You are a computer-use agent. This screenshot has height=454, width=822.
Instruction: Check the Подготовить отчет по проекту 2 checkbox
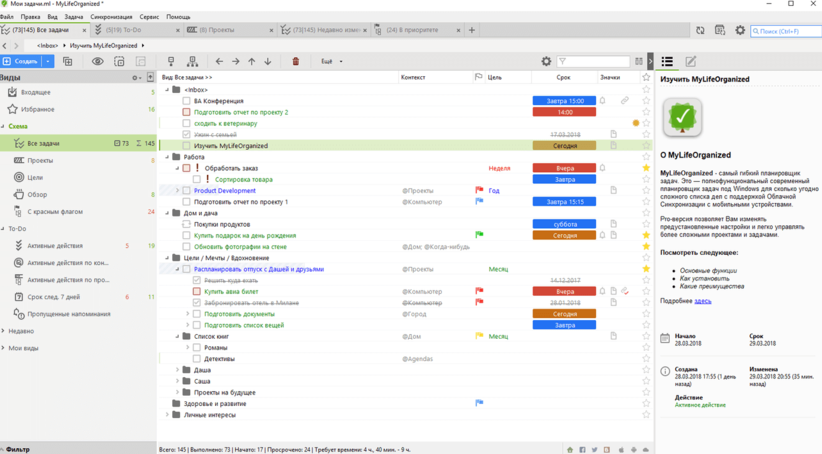tap(186, 112)
